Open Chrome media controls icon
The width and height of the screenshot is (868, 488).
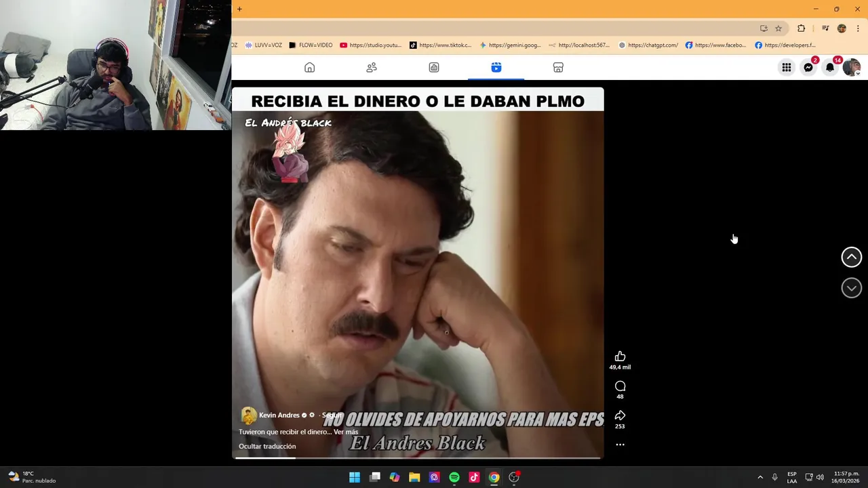click(x=825, y=28)
